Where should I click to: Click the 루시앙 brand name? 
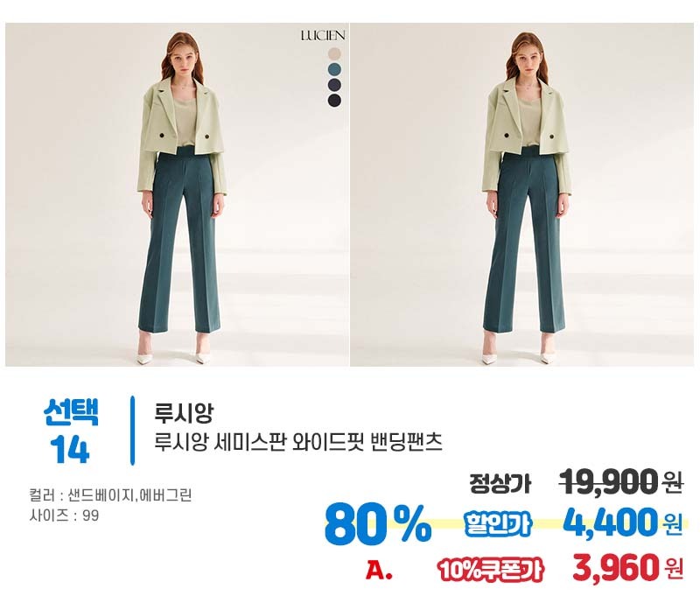coord(184,412)
